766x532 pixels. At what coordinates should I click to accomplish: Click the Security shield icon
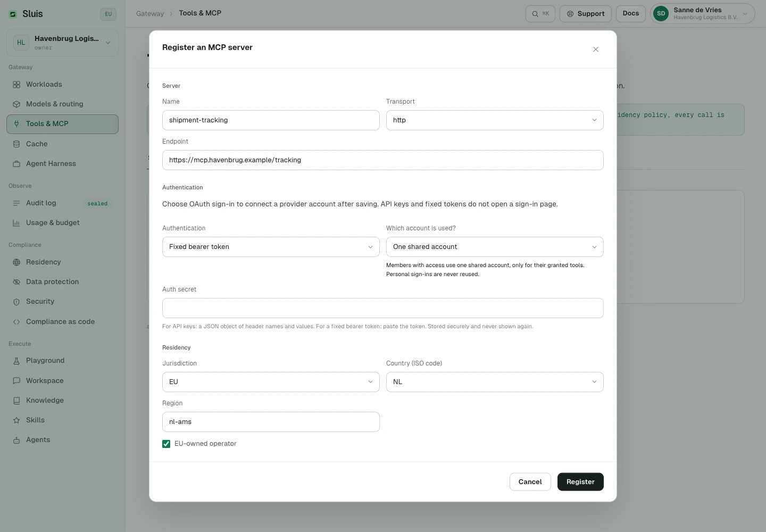[x=16, y=302]
